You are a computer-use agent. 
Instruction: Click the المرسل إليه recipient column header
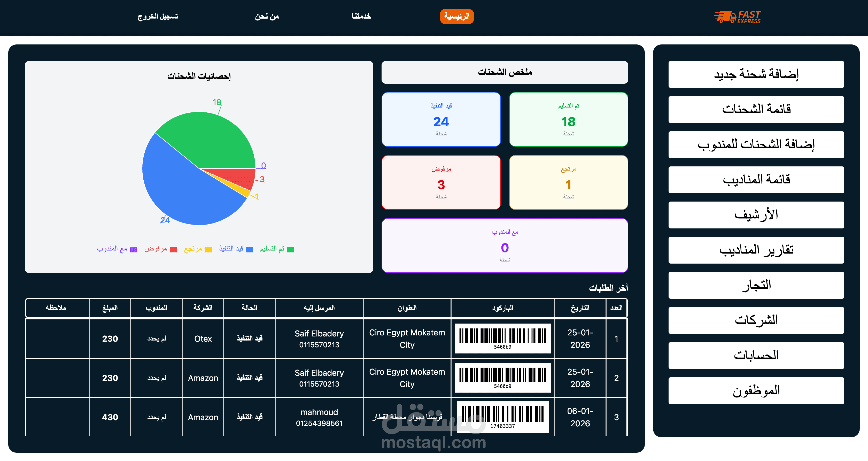[x=319, y=308]
